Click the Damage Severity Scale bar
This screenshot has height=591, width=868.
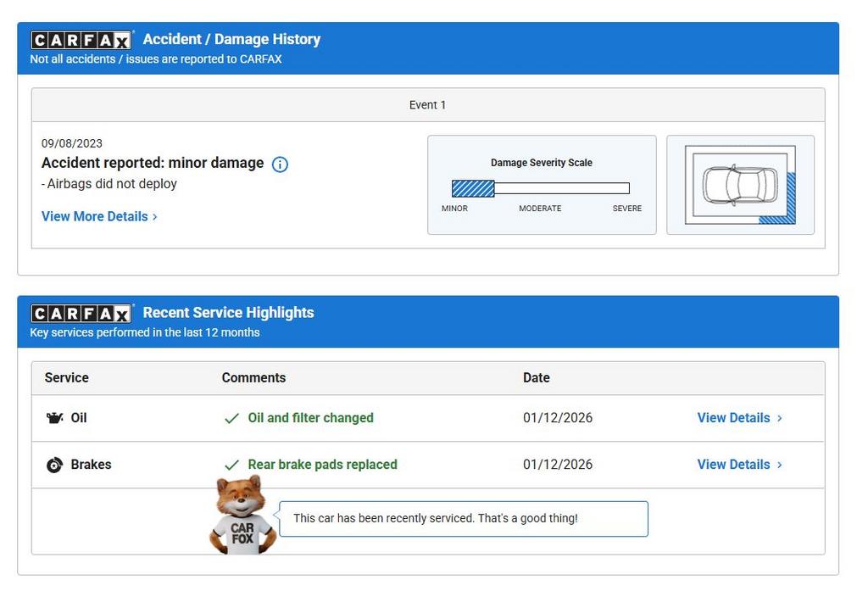coord(540,188)
